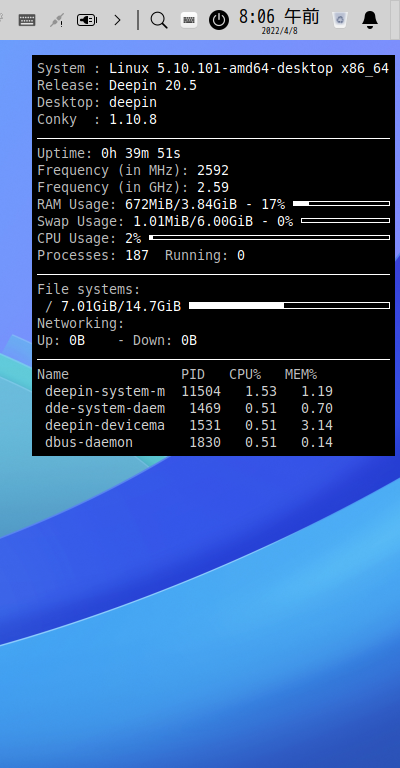
Task: Click the Swap Usage 1.01MiB/6.00GiB text
Action: (x=165, y=221)
